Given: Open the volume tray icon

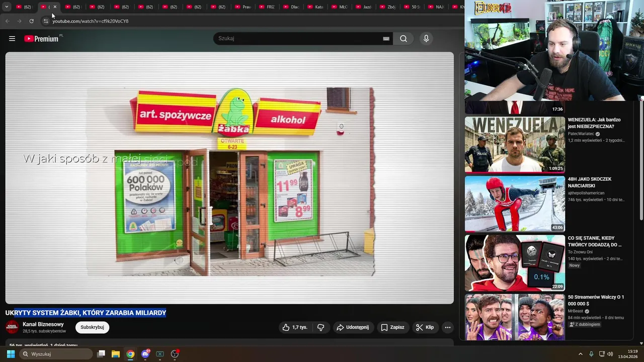Looking at the screenshot, I should coord(610,354).
